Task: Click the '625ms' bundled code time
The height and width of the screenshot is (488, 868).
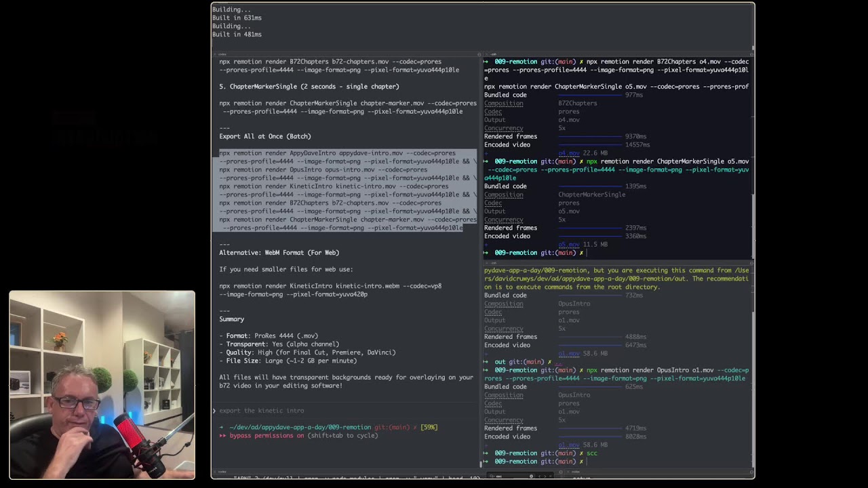Action: [x=634, y=387]
